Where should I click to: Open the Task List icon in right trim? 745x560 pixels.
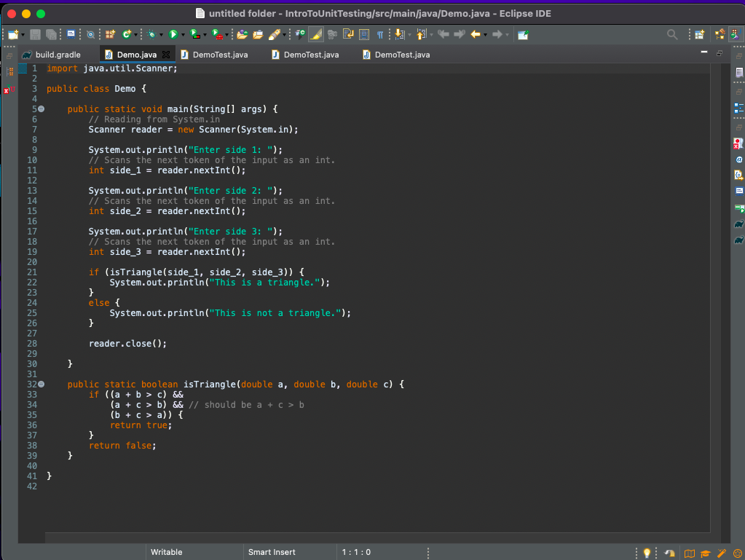tap(739, 72)
